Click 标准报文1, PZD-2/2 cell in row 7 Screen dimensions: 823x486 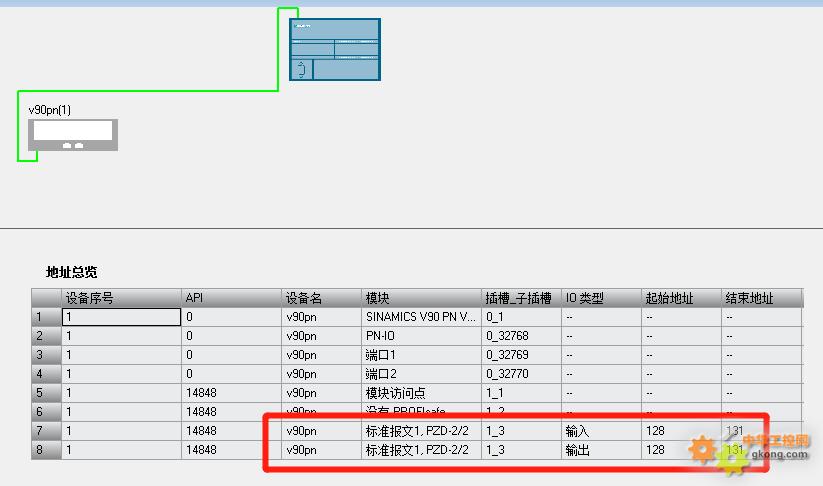point(421,431)
